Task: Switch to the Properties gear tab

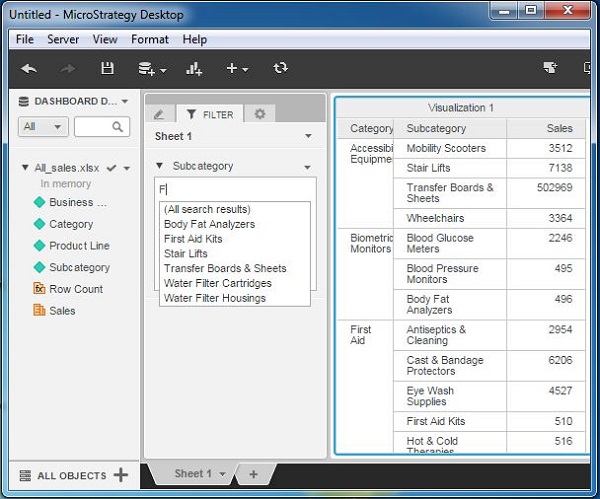Action: pyautogui.click(x=260, y=114)
